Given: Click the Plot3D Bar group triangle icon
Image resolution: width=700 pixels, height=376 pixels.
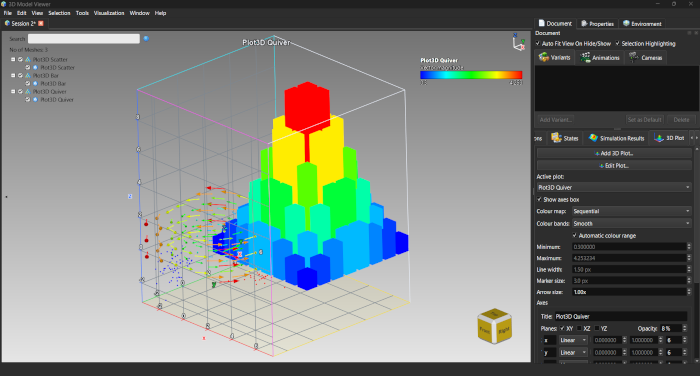Looking at the screenshot, I should pyautogui.click(x=28, y=75).
